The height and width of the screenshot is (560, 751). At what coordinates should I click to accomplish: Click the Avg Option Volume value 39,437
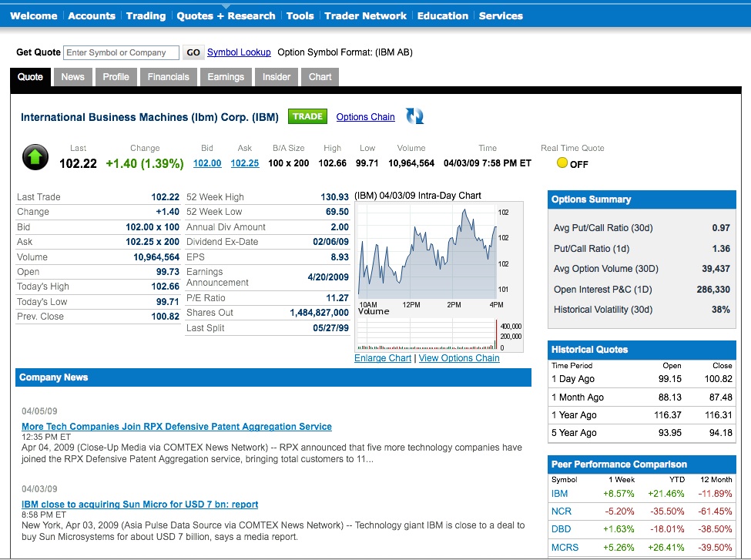(716, 269)
